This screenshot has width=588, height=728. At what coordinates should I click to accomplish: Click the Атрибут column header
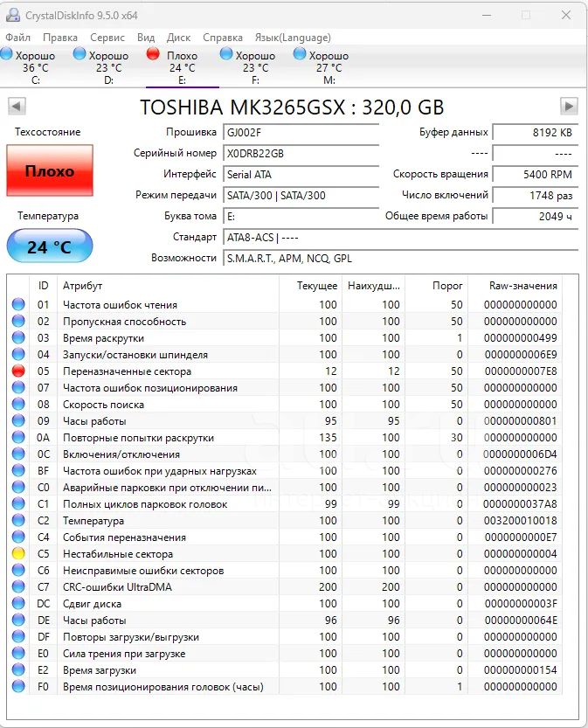168,286
